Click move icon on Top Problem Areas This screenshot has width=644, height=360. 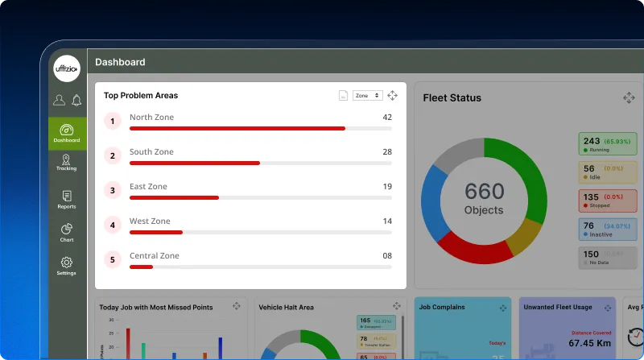[392, 95]
